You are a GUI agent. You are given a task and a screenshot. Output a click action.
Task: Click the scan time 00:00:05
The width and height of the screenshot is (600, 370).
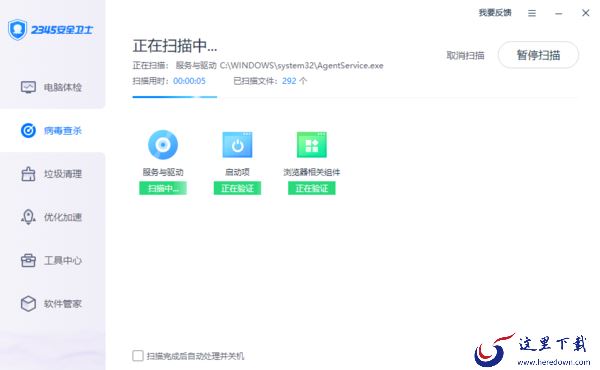[x=189, y=81]
